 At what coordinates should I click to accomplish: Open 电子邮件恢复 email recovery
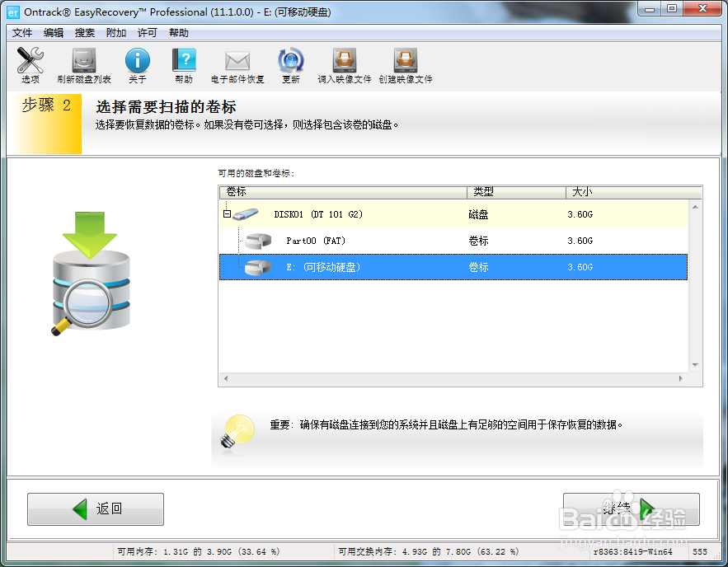(x=237, y=66)
